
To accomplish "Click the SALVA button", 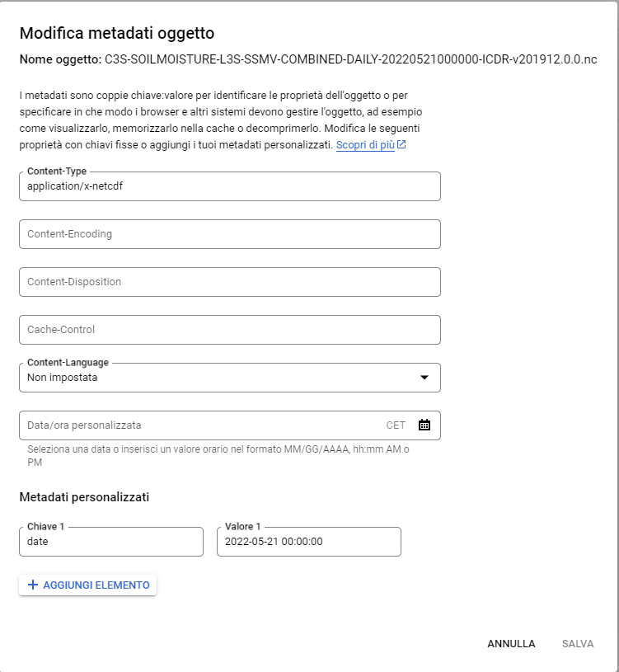I will tap(578, 644).
